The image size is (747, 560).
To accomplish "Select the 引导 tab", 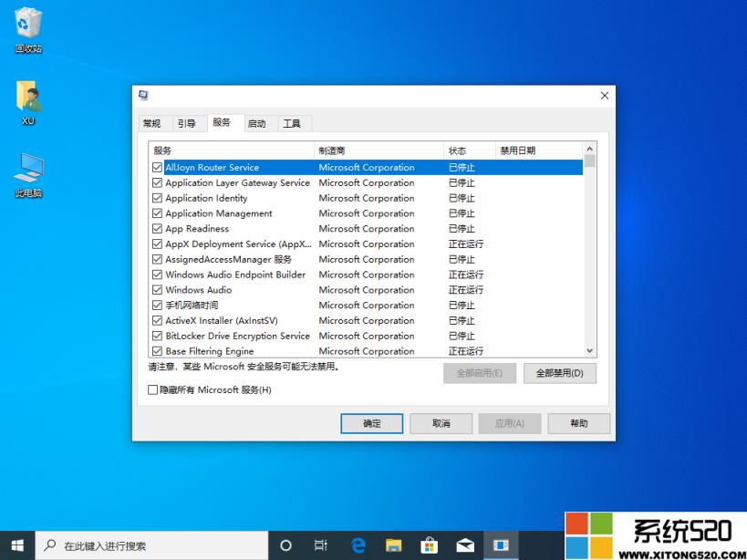I will click(x=186, y=123).
